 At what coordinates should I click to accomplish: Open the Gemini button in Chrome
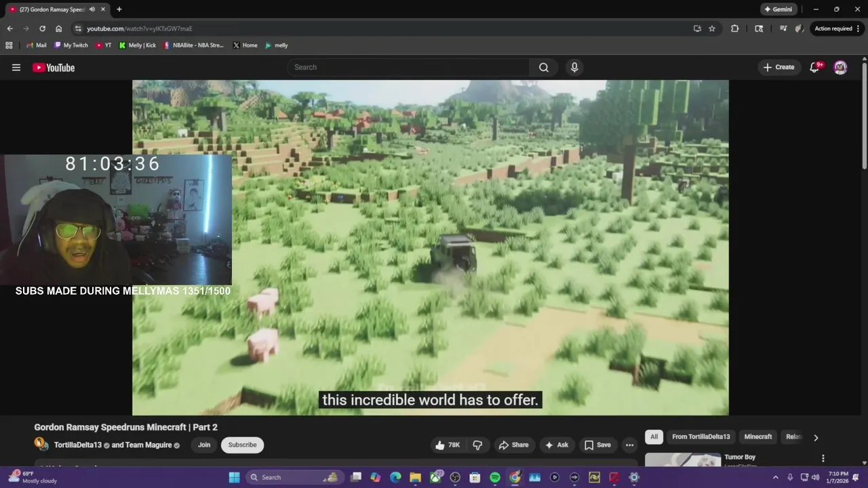click(778, 9)
